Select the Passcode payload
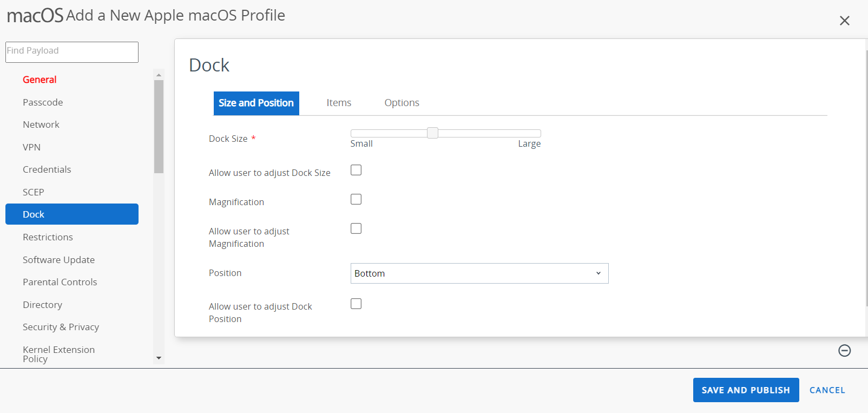Viewport: 868px width, 413px height. click(43, 102)
